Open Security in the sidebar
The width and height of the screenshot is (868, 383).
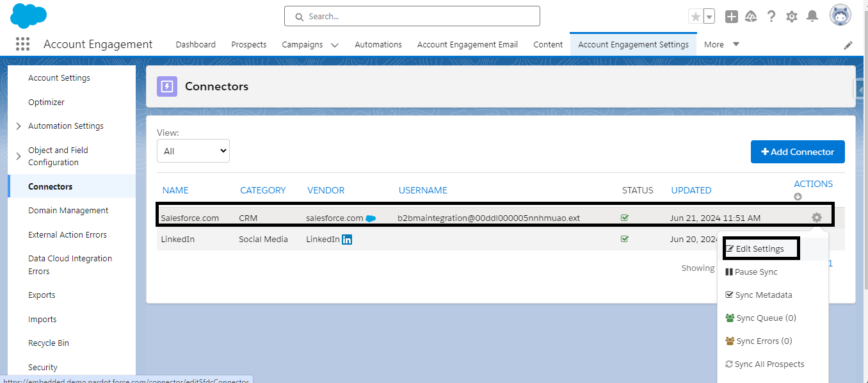(x=43, y=368)
